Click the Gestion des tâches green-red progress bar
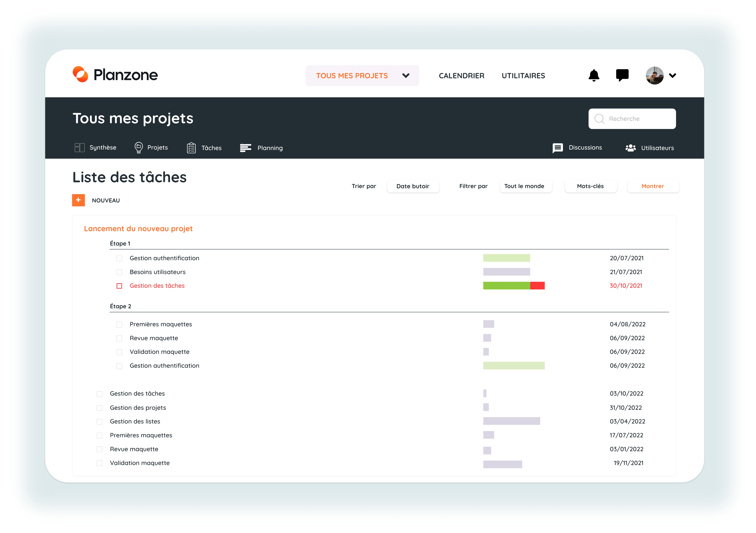Viewport: 756px width, 533px height. [514, 286]
